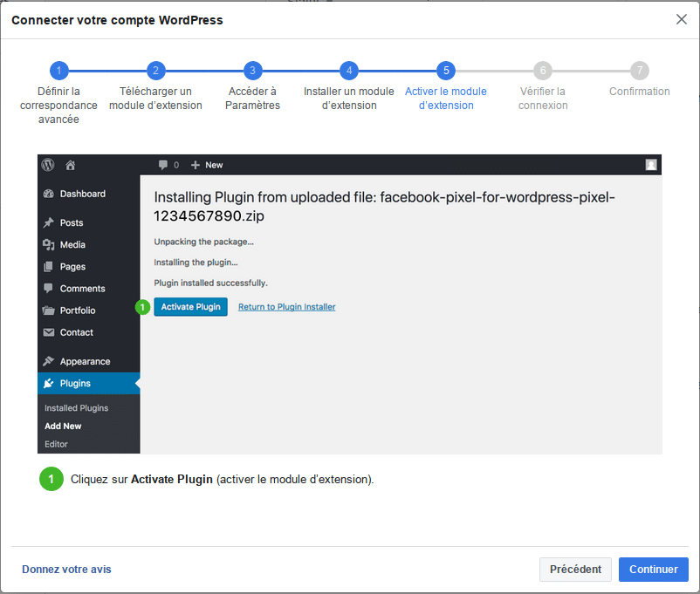
Task: Open the comments bubble icon in admin bar
Action: tap(163, 165)
